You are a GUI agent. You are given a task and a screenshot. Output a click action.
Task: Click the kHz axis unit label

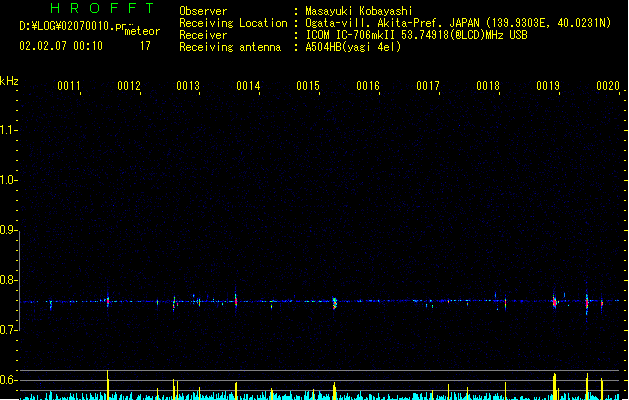9,81
